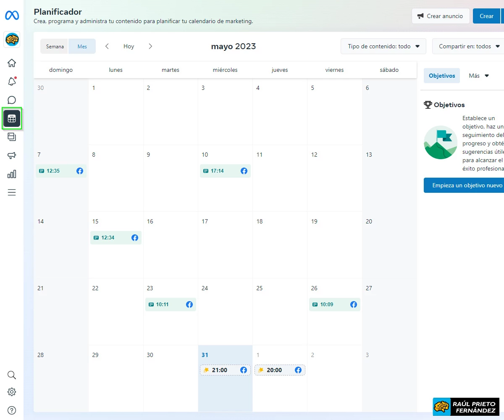This screenshot has height=420, width=504.
Task: Open the Ads megaphone icon
Action: 12,155
